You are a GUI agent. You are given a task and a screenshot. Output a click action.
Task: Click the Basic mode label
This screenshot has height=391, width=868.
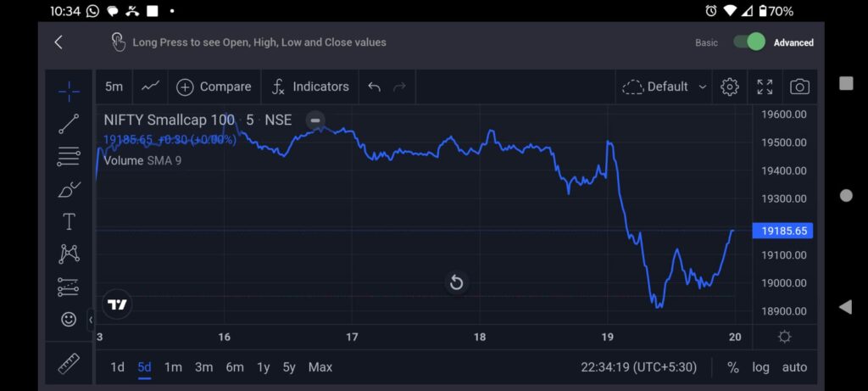706,42
